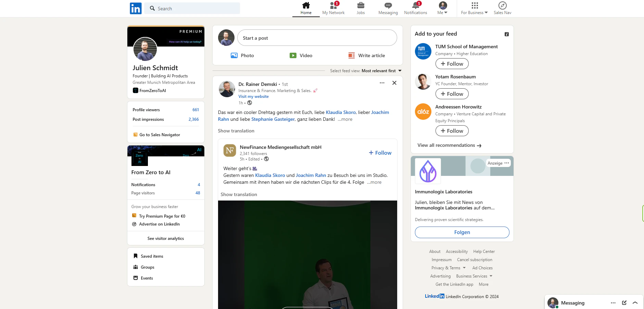Click the Video icon under Start a post

pos(293,55)
